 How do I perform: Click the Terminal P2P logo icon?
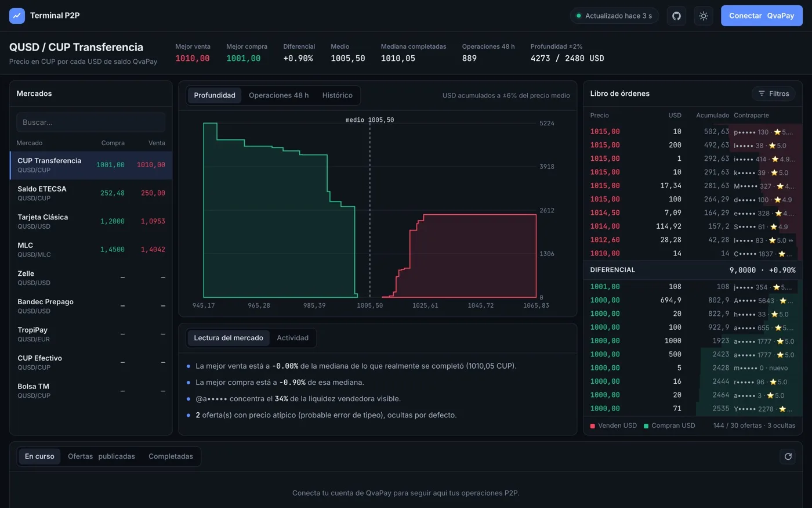click(17, 16)
